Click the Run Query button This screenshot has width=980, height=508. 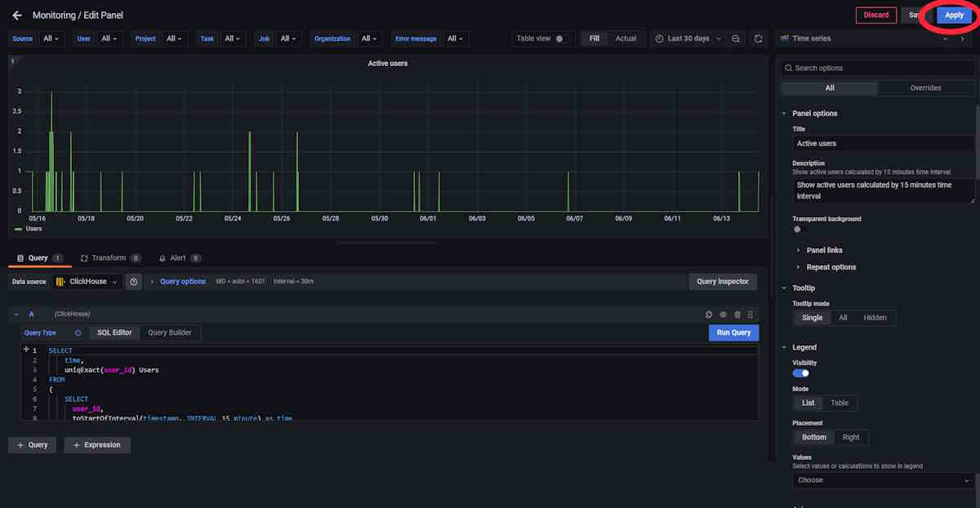tap(733, 332)
